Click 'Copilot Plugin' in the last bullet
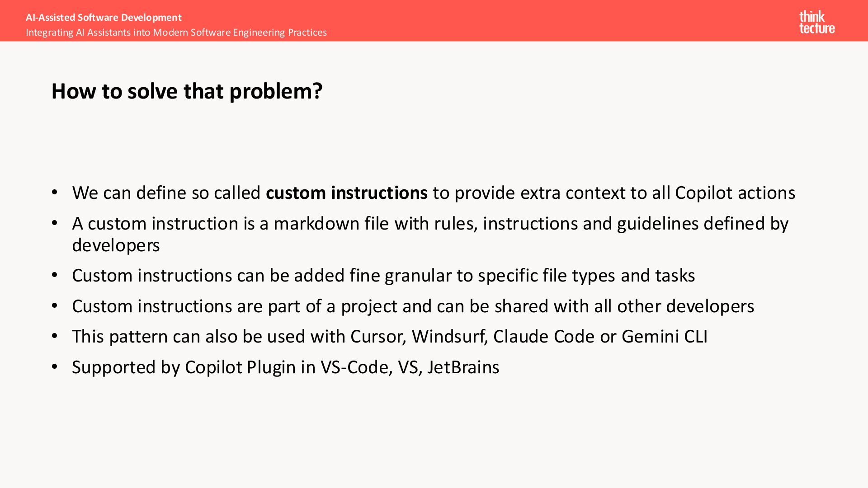 click(240, 367)
